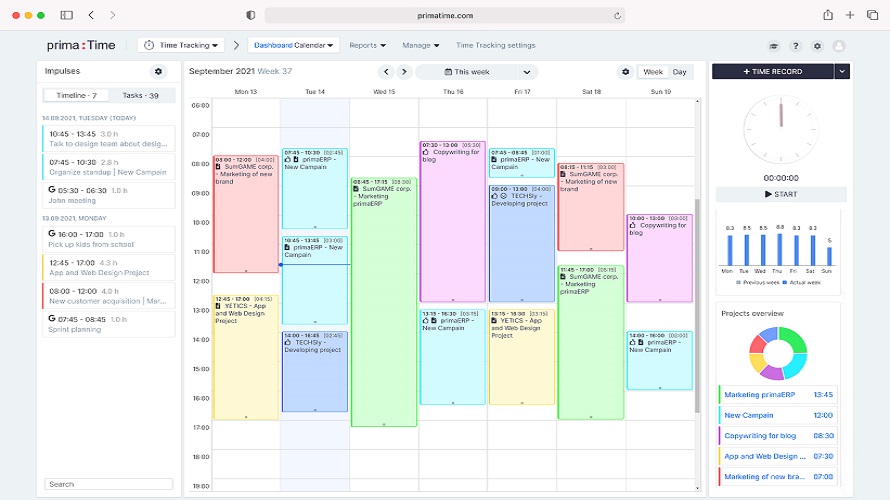Go to previous week arrow
Image resolution: width=890 pixels, height=500 pixels.
[x=386, y=72]
